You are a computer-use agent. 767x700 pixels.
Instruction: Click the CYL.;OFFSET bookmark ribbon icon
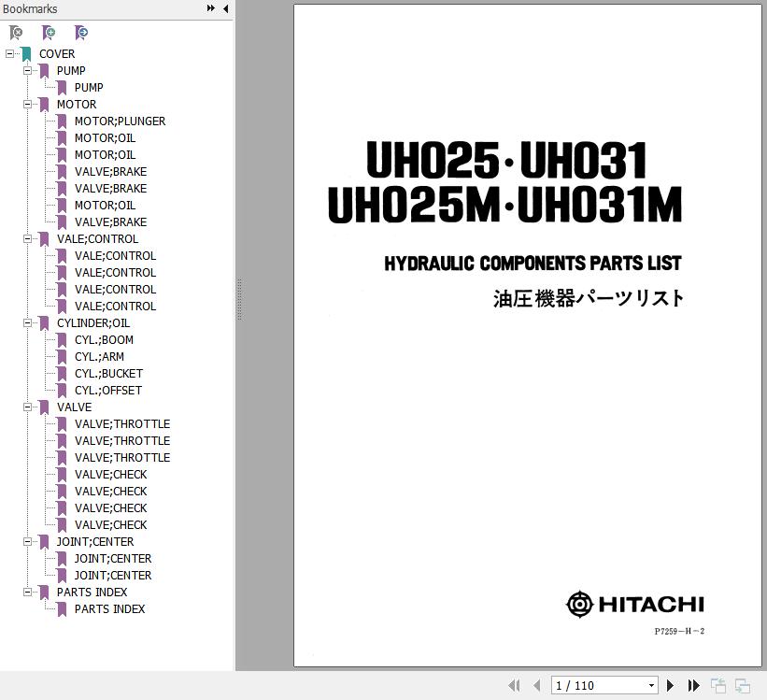tap(62, 391)
